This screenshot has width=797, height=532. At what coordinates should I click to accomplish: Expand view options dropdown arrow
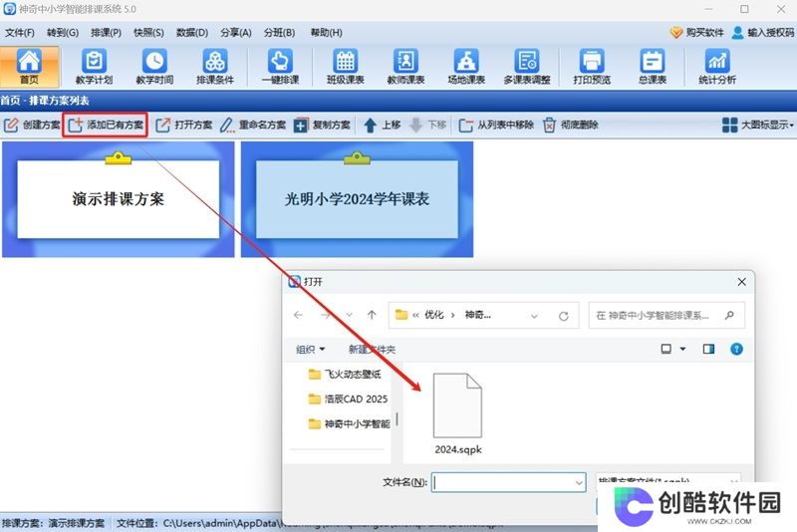point(682,349)
